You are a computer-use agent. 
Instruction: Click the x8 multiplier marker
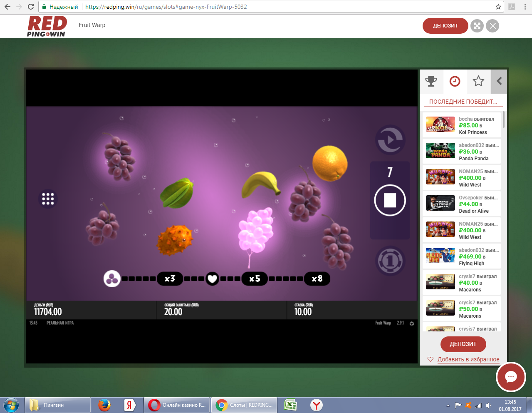tap(317, 279)
